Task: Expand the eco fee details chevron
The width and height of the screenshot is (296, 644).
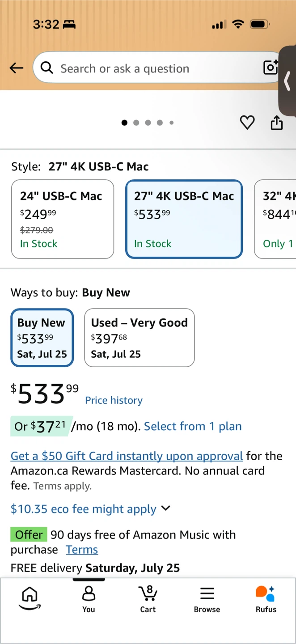Action: [x=165, y=508]
